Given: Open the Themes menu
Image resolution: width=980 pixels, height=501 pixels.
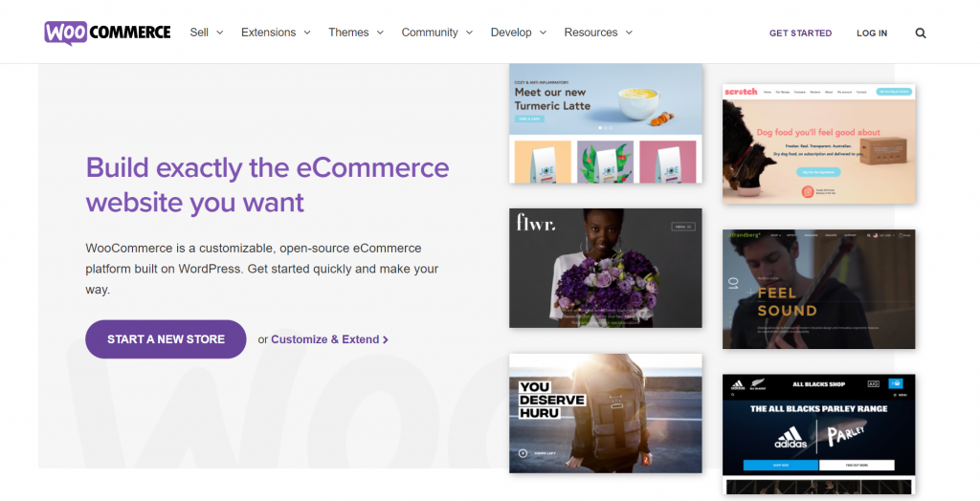Looking at the screenshot, I should click(x=348, y=33).
